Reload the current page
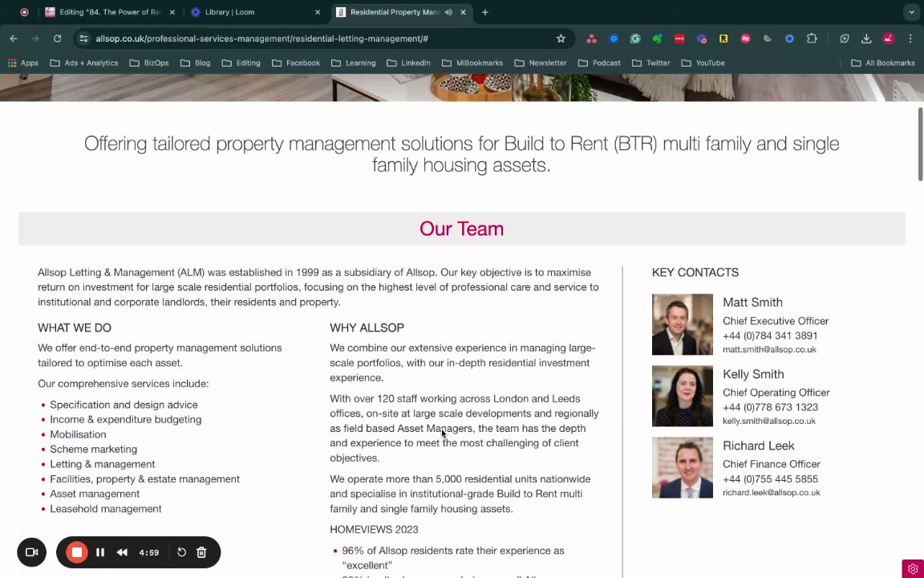The image size is (924, 578). 57,39
